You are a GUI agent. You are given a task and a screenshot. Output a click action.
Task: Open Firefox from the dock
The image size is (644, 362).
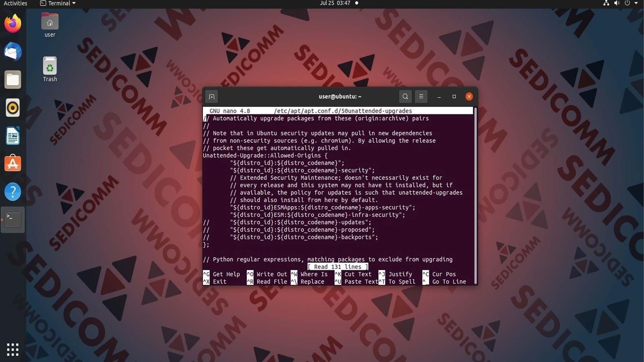(x=13, y=23)
